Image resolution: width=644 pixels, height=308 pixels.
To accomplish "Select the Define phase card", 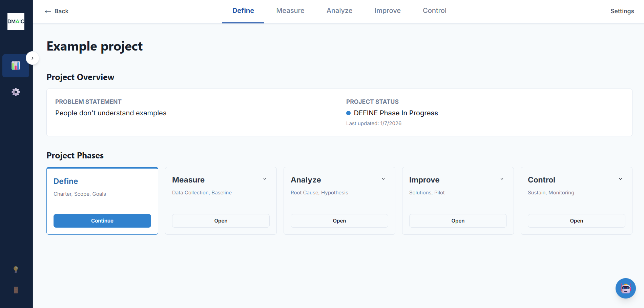I will (102, 201).
